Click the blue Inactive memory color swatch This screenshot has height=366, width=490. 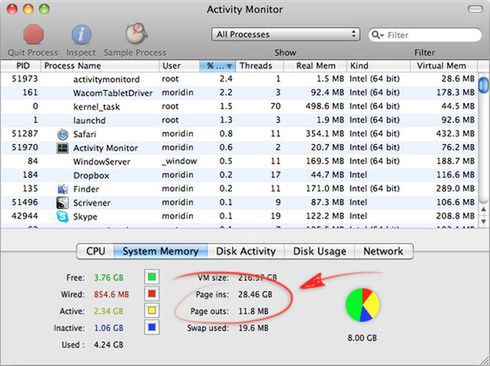152,327
